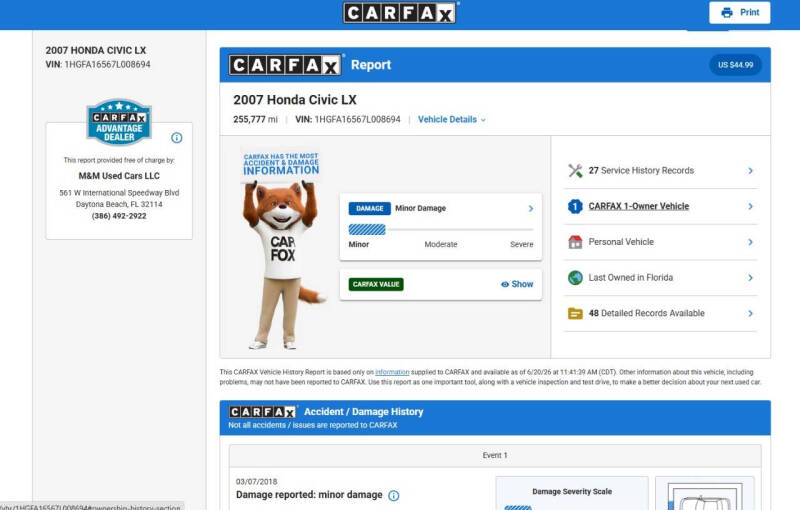Expand the Vehicle Details dropdown
This screenshot has width=800, height=510.
pyautogui.click(x=452, y=119)
